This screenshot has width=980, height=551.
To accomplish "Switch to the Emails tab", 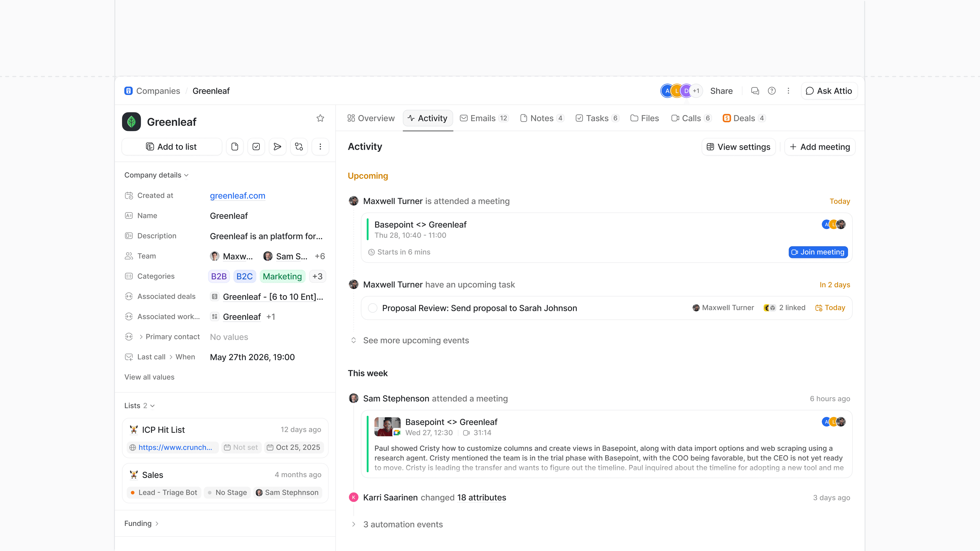I will (x=484, y=118).
